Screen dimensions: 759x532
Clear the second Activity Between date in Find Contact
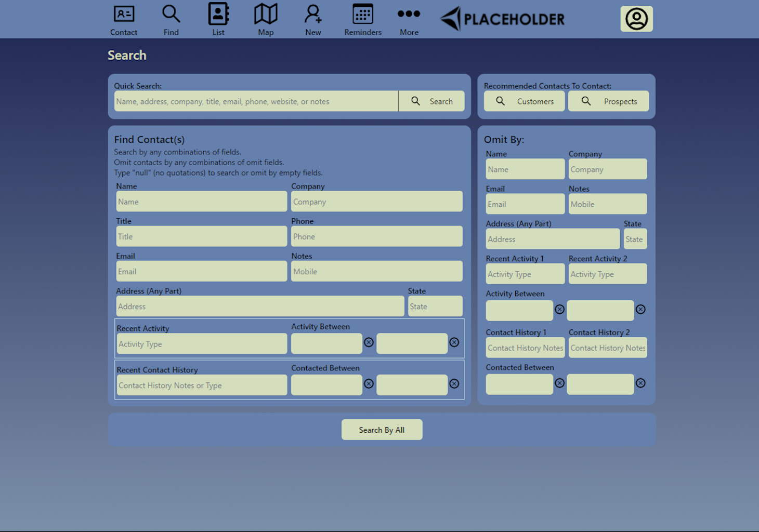(454, 342)
